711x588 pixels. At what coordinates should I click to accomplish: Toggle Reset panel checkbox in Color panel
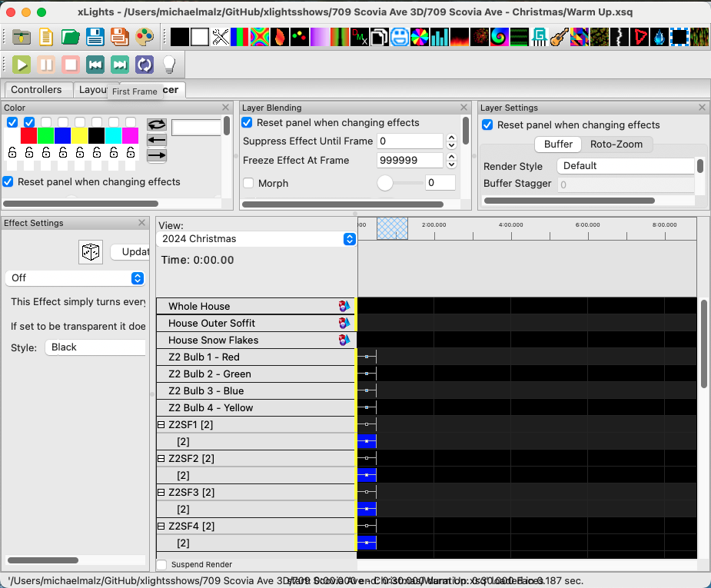click(8, 182)
